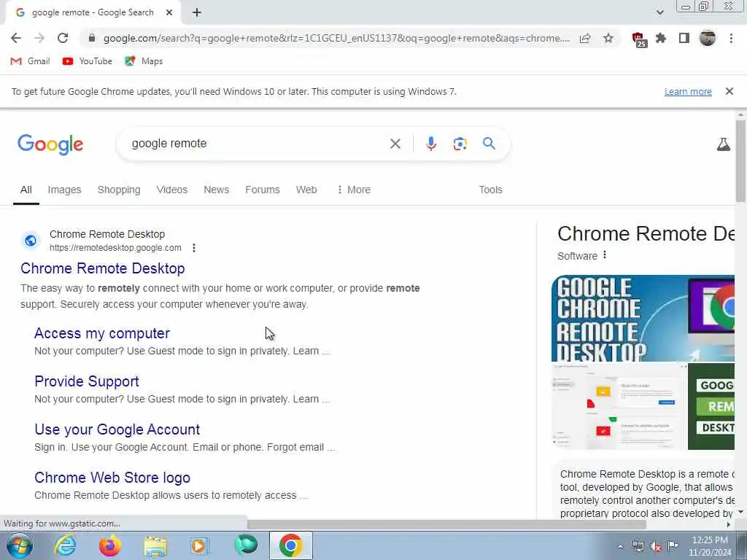Screen dimensions: 747x560
Task: Open the Provide Support sitelink
Action: pos(87,381)
